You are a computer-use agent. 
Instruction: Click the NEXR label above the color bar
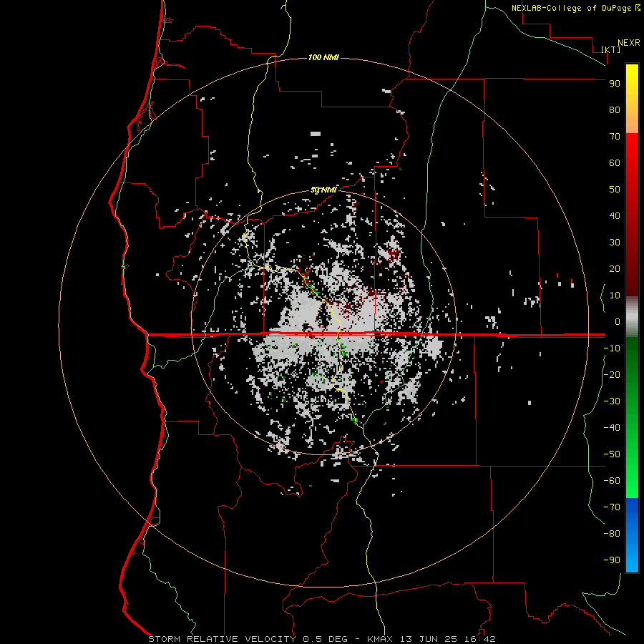point(629,43)
